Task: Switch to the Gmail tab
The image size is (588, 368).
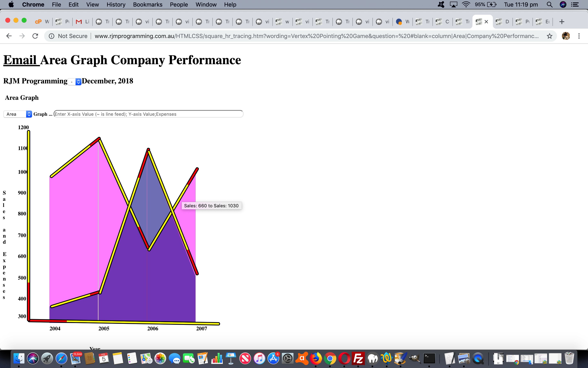Action: [x=83, y=22]
